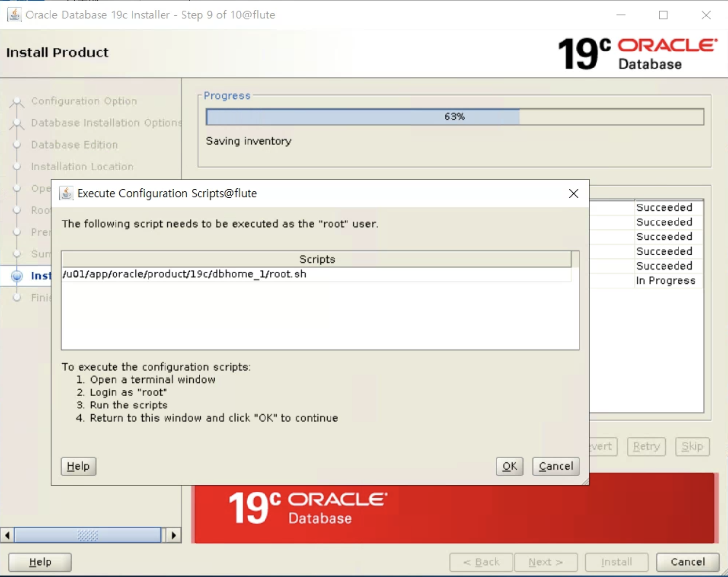Click the Next button in installer
Viewport: 728px width, 577px height.
[x=546, y=562]
